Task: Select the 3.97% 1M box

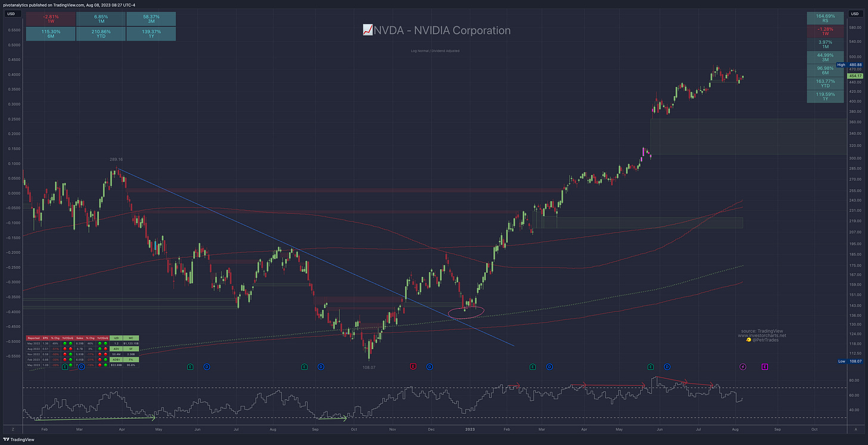Action: (x=825, y=45)
